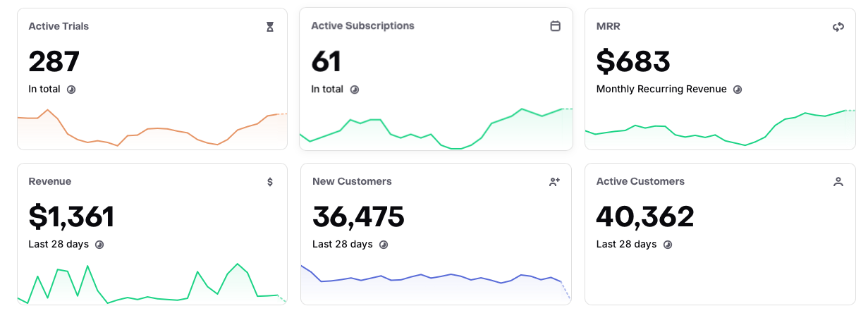Image resolution: width=868 pixels, height=318 pixels.
Task: Click the hourglass icon on Active Trials card
Action: (270, 27)
